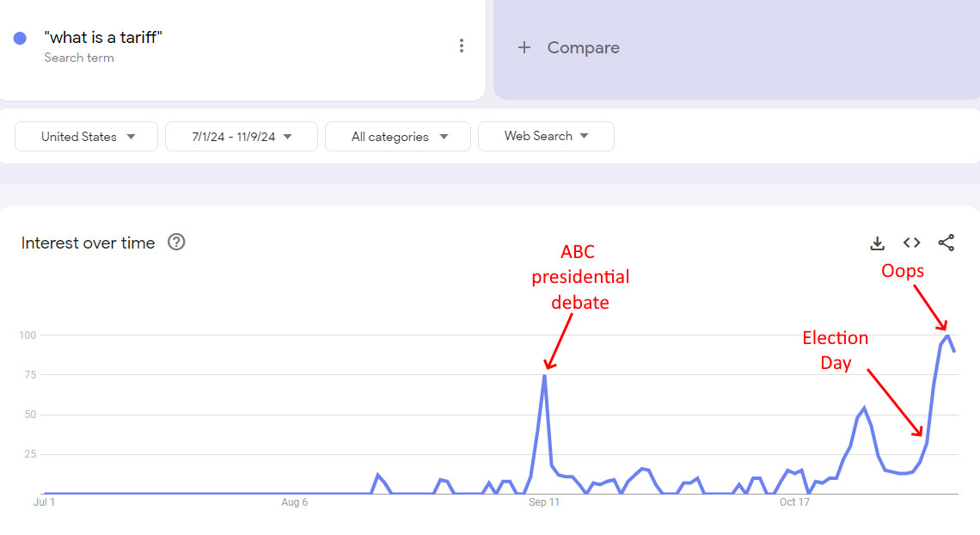This screenshot has height=535, width=980.
Task: Click the chart peak at 100 near Oops
Action: point(948,336)
